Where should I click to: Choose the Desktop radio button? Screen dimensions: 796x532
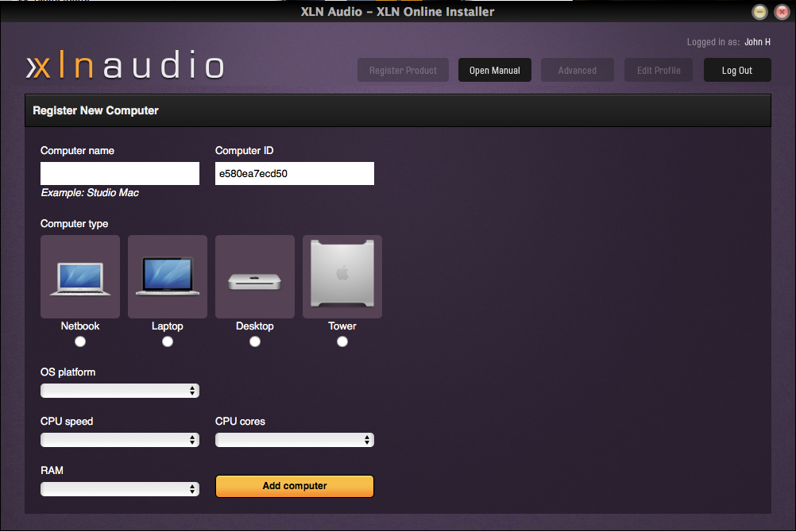tap(255, 341)
